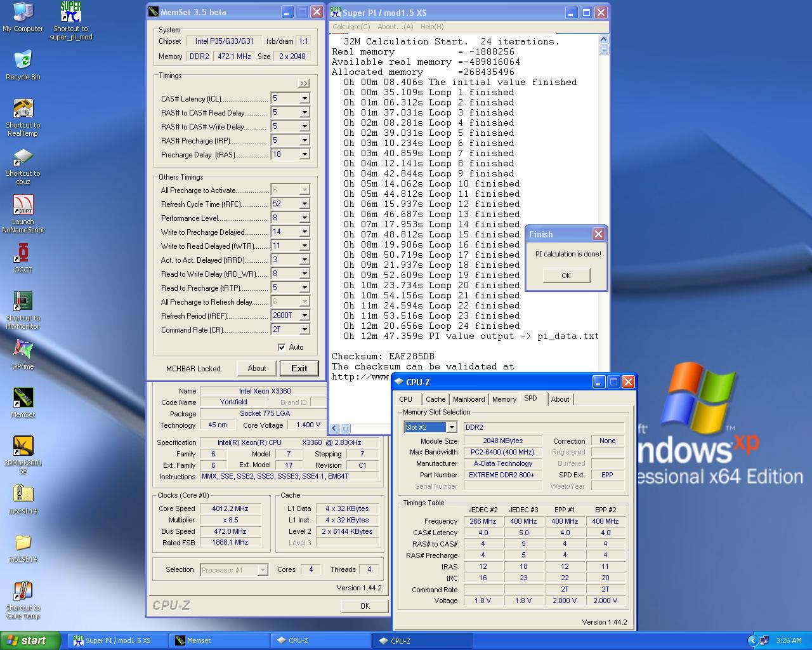This screenshot has width=812, height=650.
Task: Click the CPU-Z title bar icon
Action: 398,381
